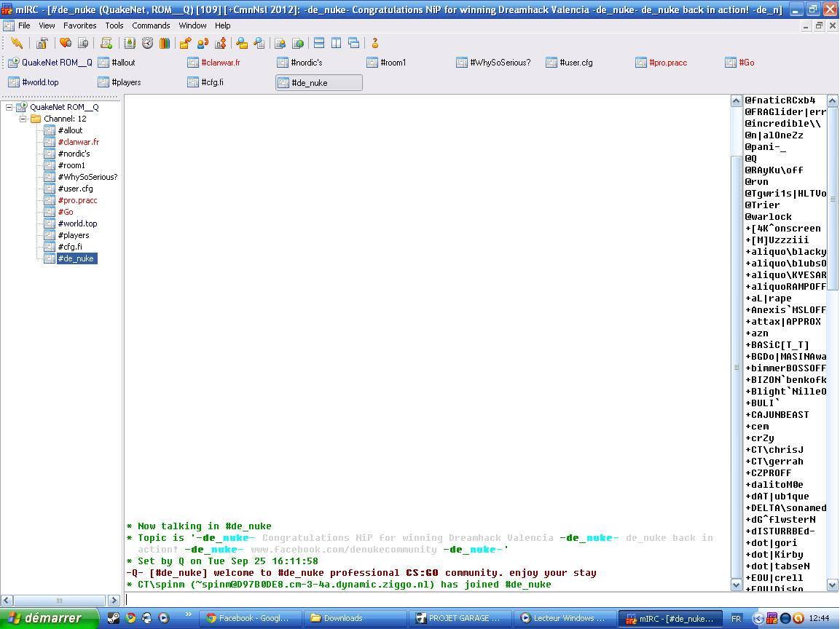840x629 pixels.
Task: Open Favorites heart icon in toolbar
Action: pyautogui.click(x=66, y=43)
